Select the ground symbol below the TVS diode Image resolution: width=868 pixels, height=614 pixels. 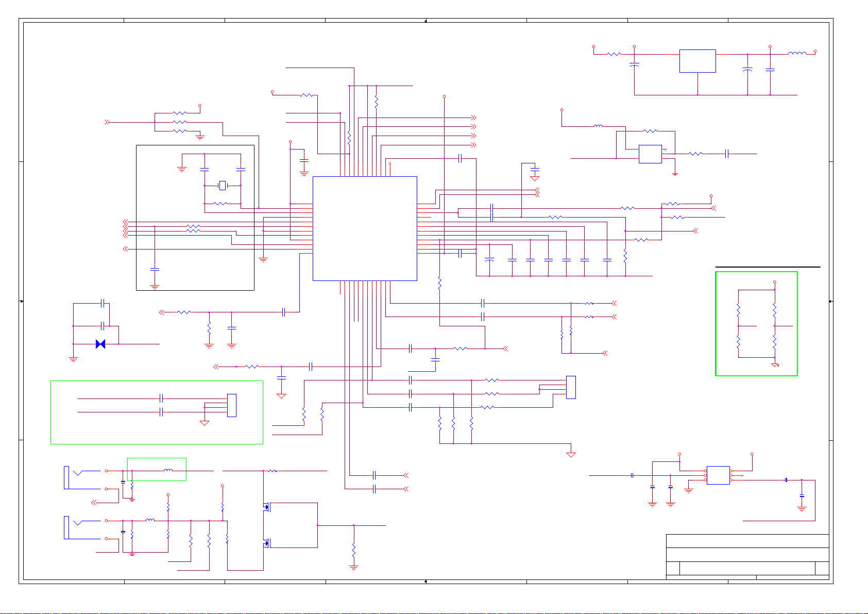click(x=73, y=359)
